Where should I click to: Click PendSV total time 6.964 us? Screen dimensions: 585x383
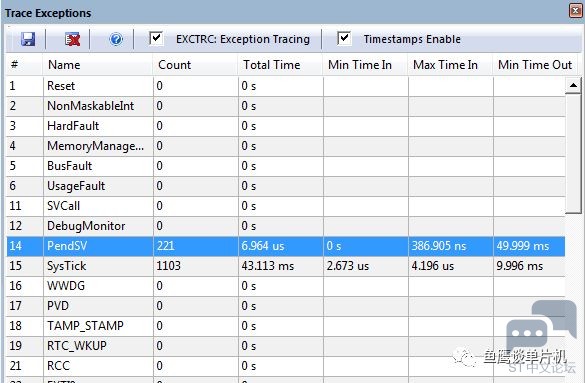263,246
